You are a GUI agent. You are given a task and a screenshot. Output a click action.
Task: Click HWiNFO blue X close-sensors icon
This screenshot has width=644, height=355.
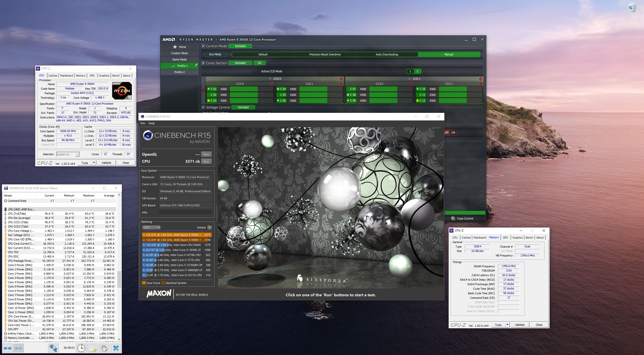pos(116,348)
